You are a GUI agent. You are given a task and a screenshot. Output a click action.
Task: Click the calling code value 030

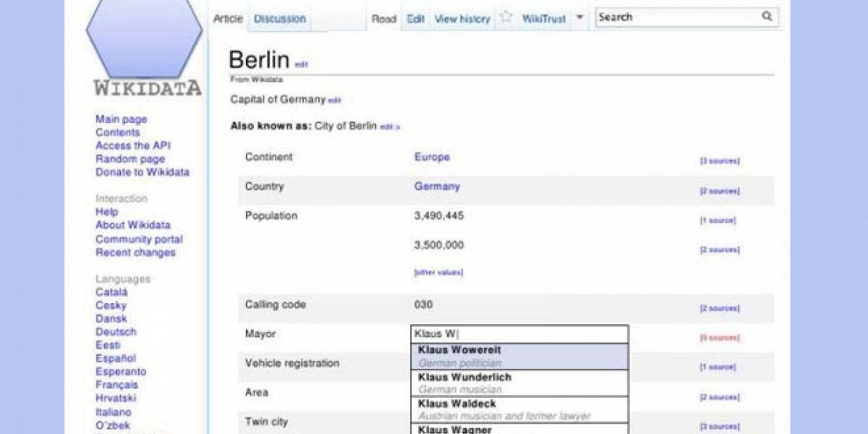click(x=423, y=305)
